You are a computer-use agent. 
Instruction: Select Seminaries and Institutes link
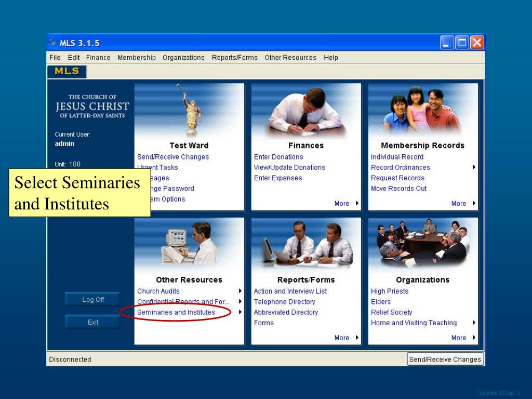[x=176, y=312]
